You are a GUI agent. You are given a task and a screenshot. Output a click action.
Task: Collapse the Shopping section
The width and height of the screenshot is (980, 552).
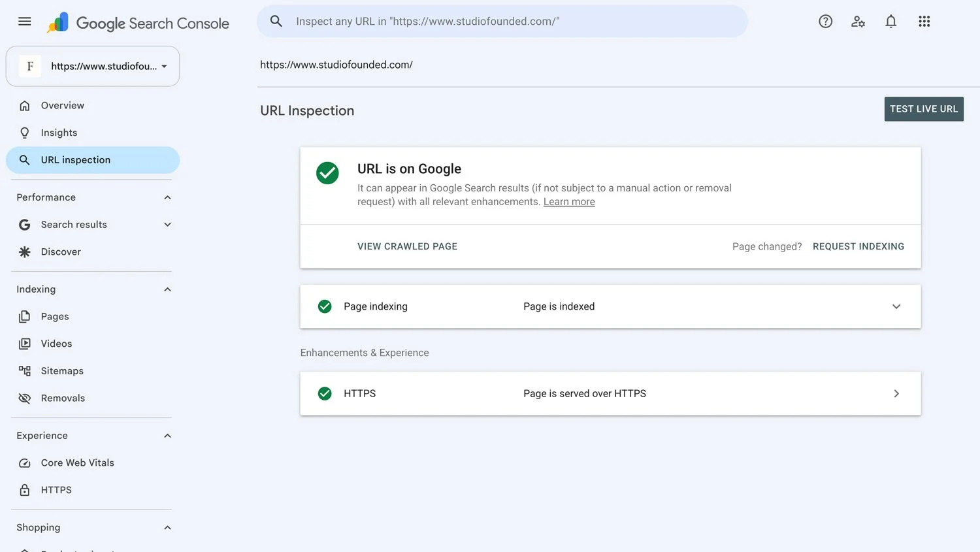167,528
